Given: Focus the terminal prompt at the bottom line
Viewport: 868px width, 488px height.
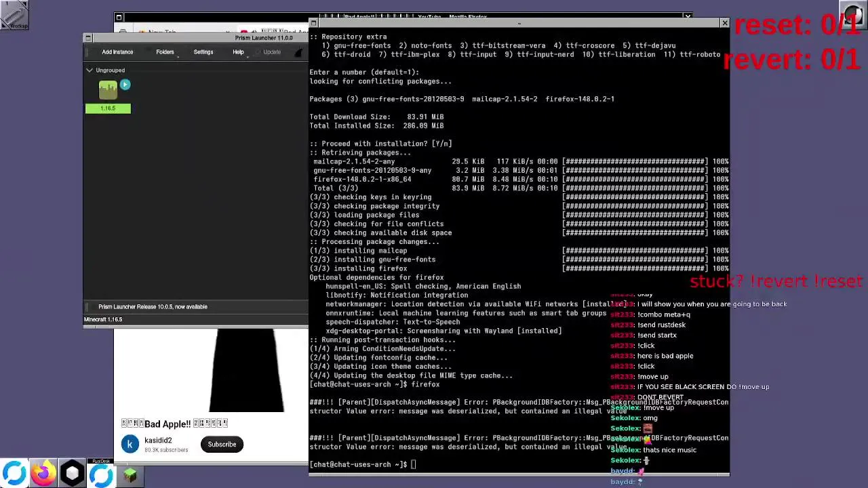Looking at the screenshot, I should click(362, 464).
